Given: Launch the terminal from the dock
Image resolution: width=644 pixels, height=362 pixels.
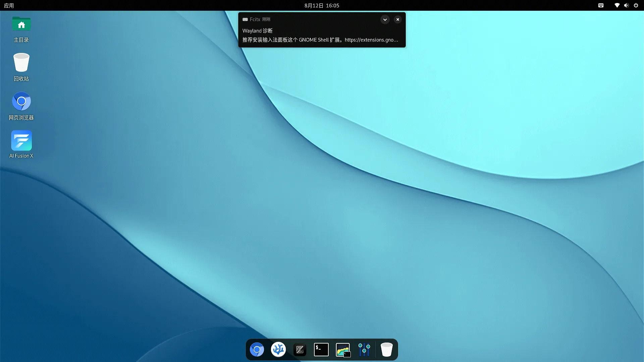Looking at the screenshot, I should pos(321,350).
